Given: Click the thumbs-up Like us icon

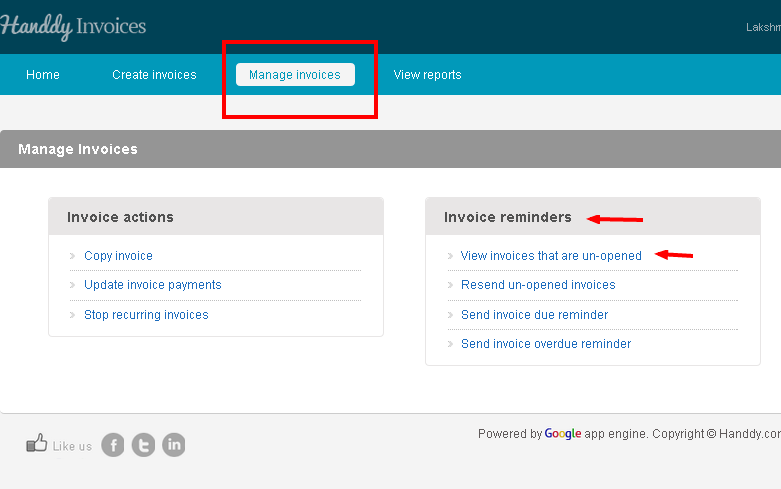Looking at the screenshot, I should tap(36, 443).
